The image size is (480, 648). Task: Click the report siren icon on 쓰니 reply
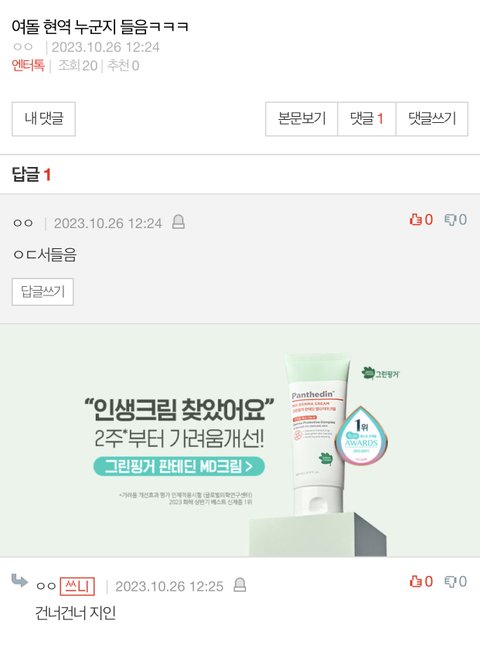(240, 584)
